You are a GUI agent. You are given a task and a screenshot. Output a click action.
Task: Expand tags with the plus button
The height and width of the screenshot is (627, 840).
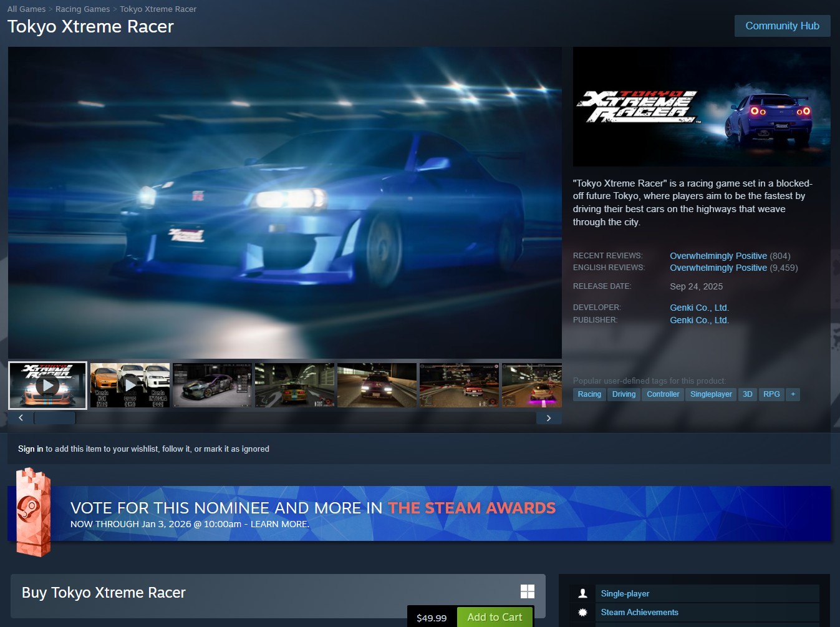point(793,394)
